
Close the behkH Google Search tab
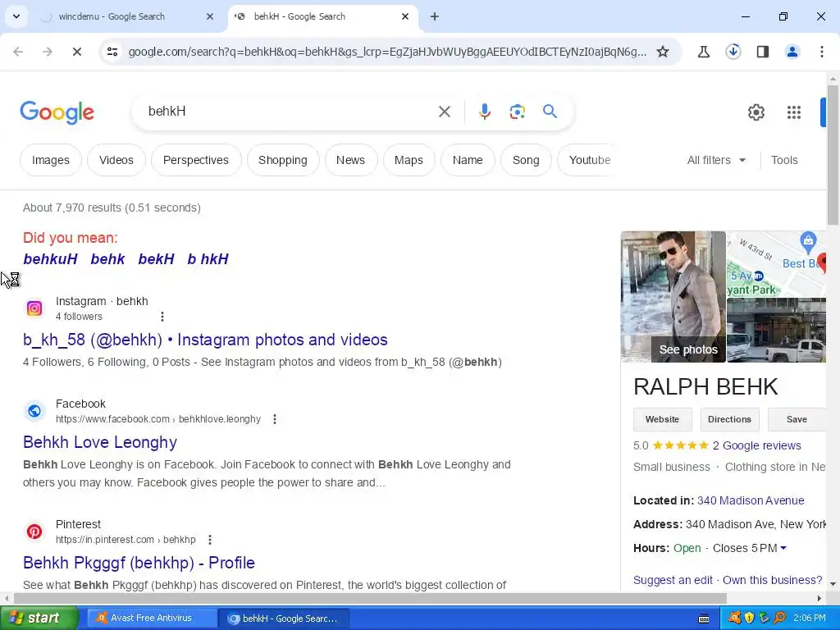pyautogui.click(x=405, y=16)
